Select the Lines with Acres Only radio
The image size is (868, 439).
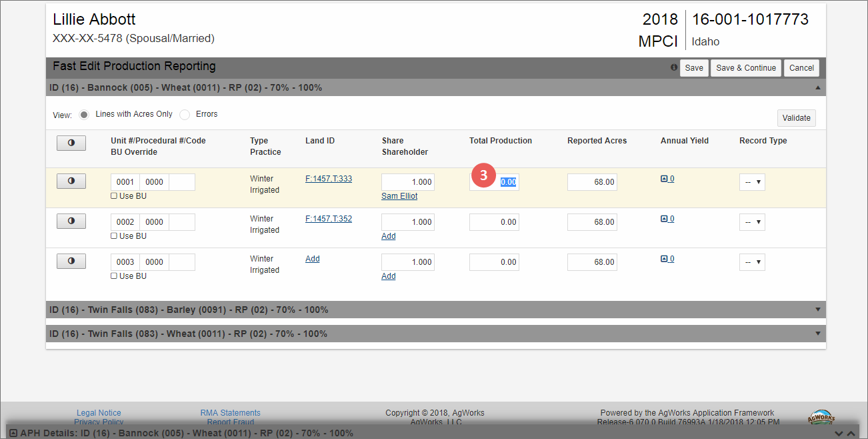84,115
